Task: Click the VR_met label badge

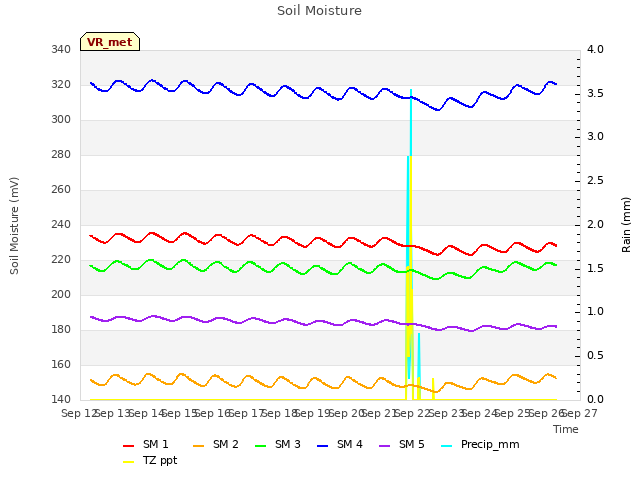Action: [x=110, y=42]
